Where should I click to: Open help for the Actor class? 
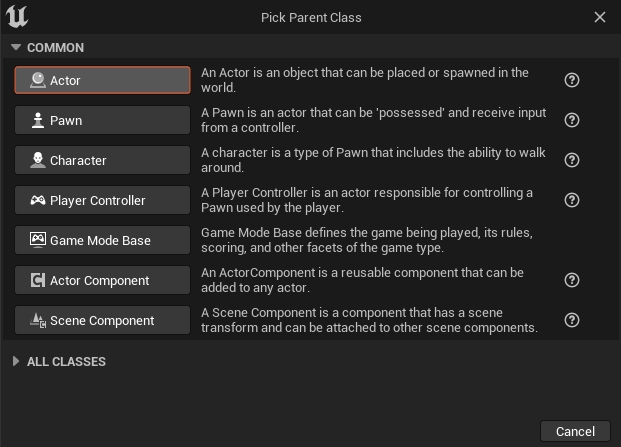click(x=572, y=80)
